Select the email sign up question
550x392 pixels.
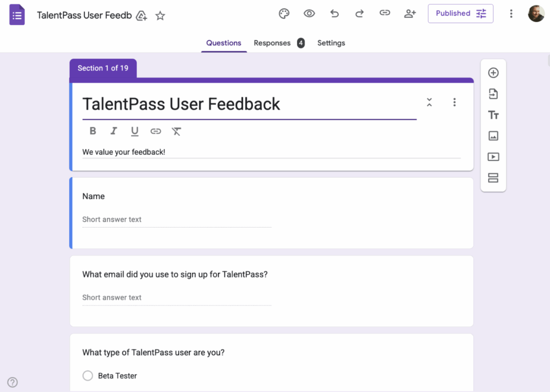271,291
